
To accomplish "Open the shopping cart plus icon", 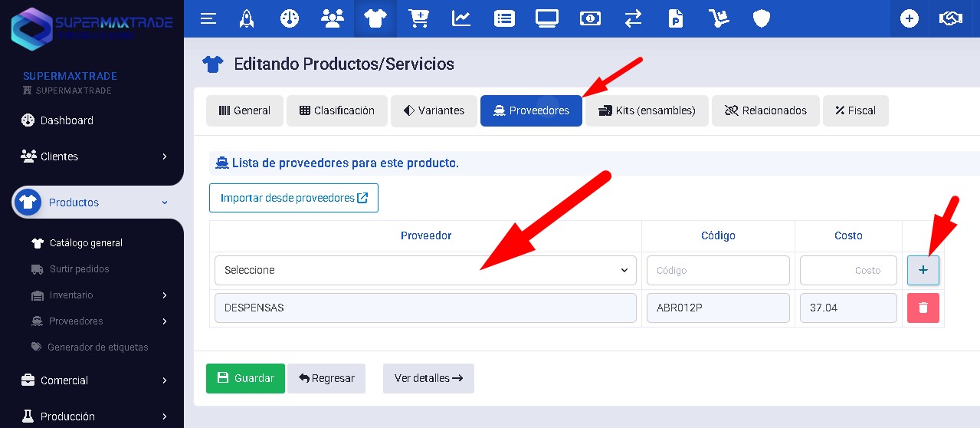I will tap(418, 18).
